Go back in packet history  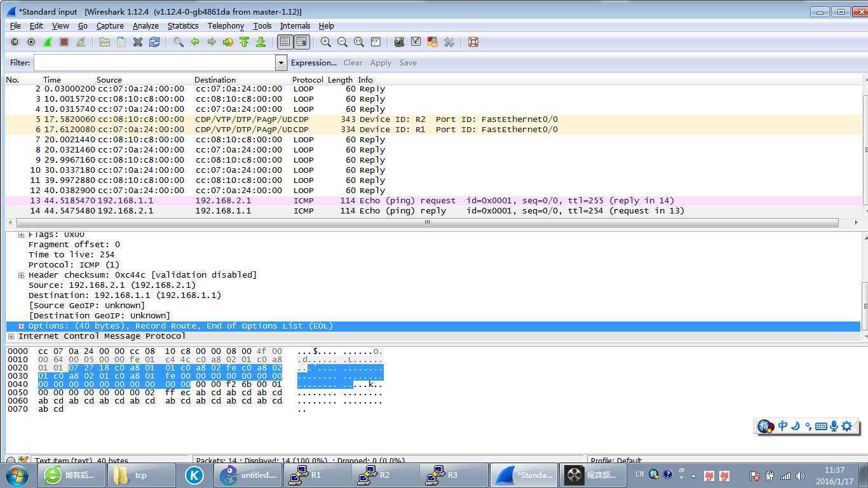pyautogui.click(x=195, y=42)
